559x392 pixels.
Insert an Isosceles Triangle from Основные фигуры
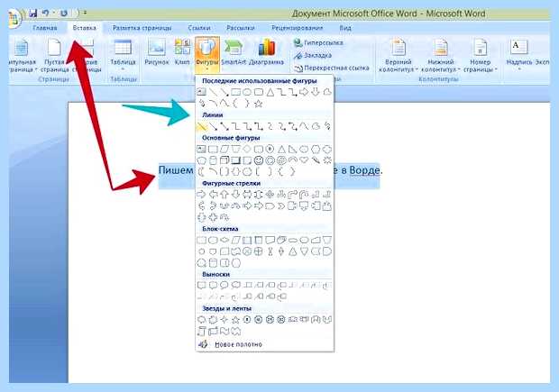[281, 149]
